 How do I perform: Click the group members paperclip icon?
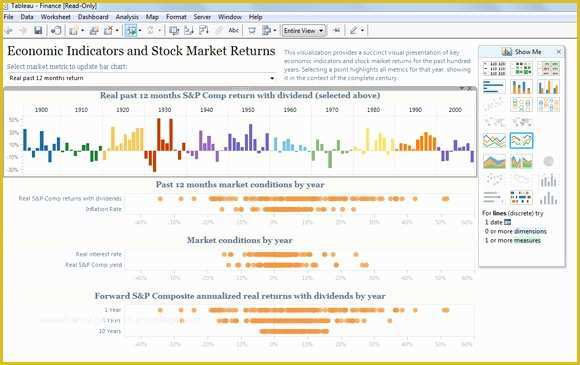pos(219,31)
